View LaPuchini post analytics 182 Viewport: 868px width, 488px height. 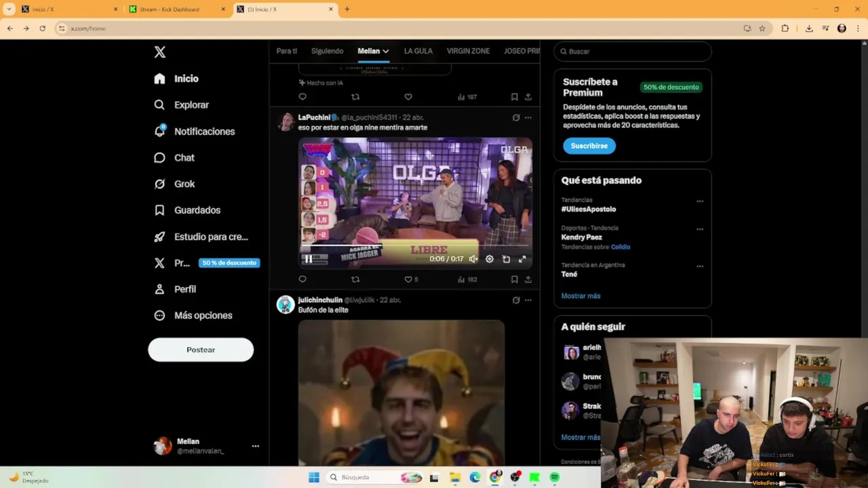click(x=467, y=279)
